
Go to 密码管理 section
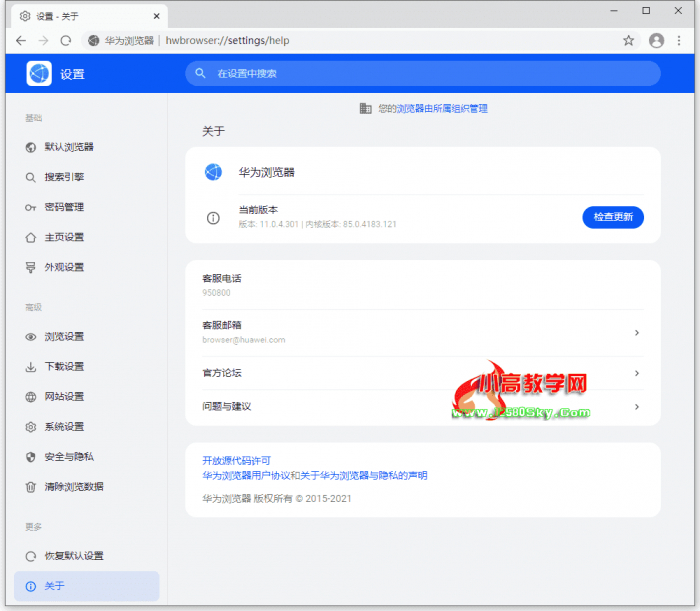(87, 207)
